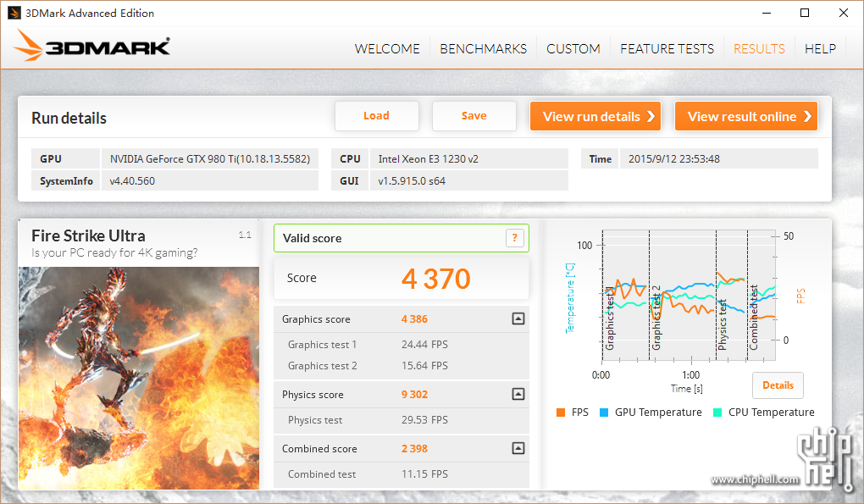This screenshot has width=864, height=504.
Task: Click the 'Is your PC ready for 4K gaming?' subtitle
Action: (x=114, y=252)
